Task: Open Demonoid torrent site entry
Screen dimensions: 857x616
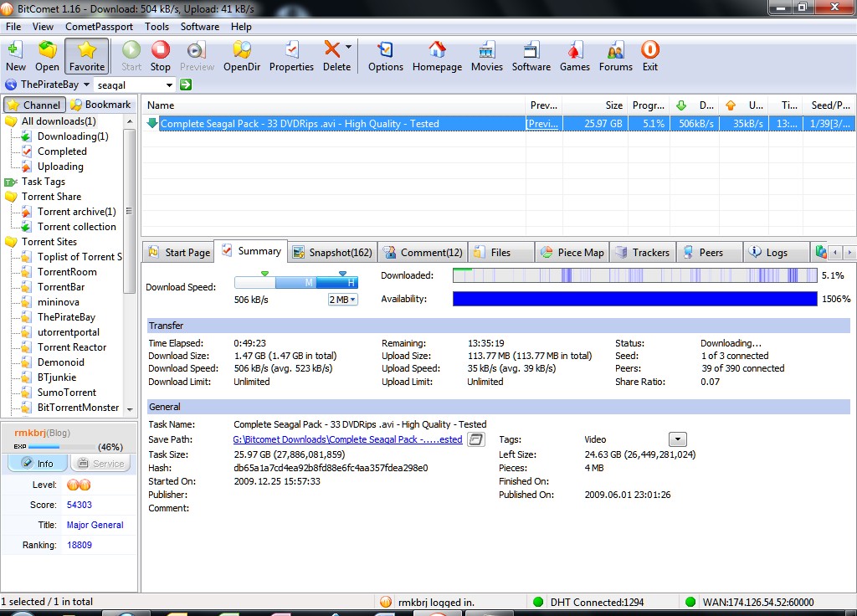Action: coord(60,362)
